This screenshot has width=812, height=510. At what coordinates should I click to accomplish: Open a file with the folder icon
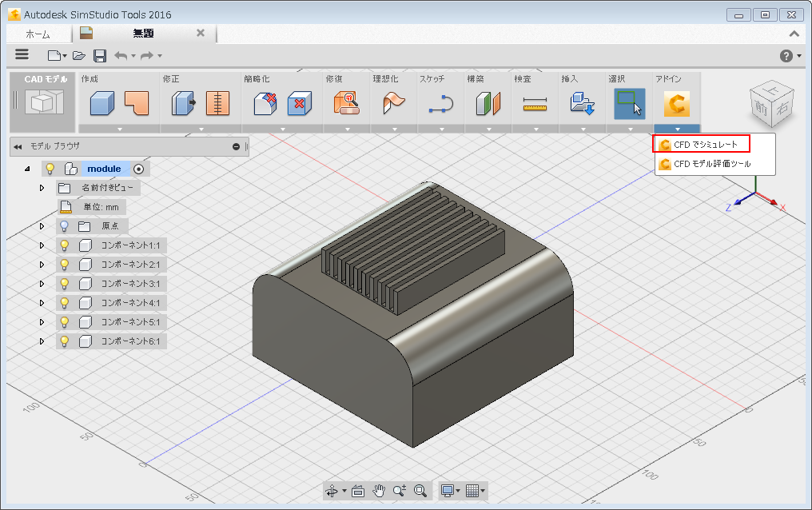[78, 55]
